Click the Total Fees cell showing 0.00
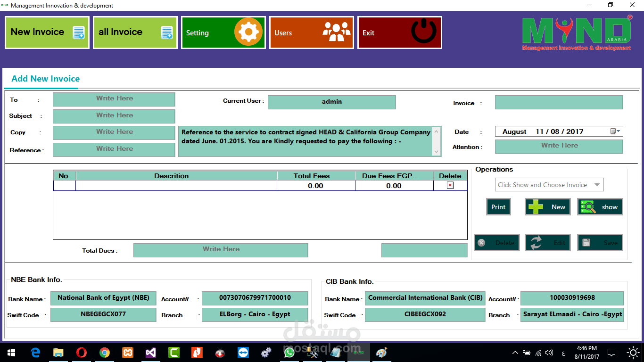Screen dimensions: 644x362 pyautogui.click(x=316, y=186)
